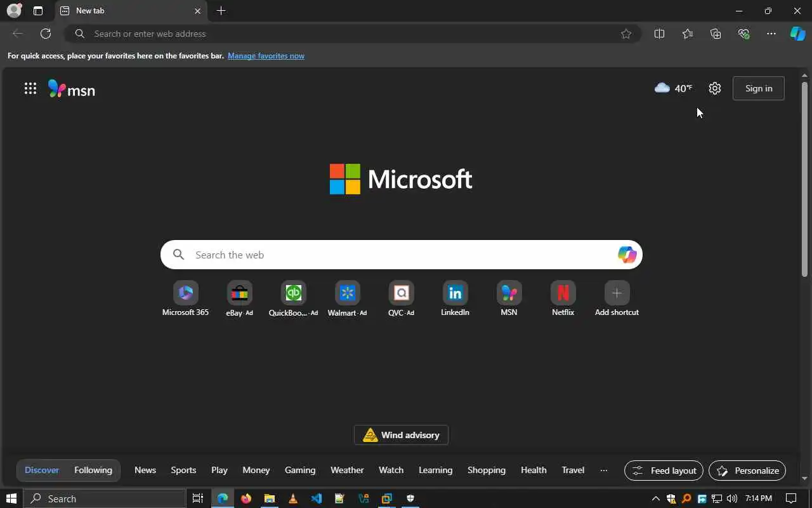Open a new tab with plus
Screen dimensions: 812x508
[221, 11]
